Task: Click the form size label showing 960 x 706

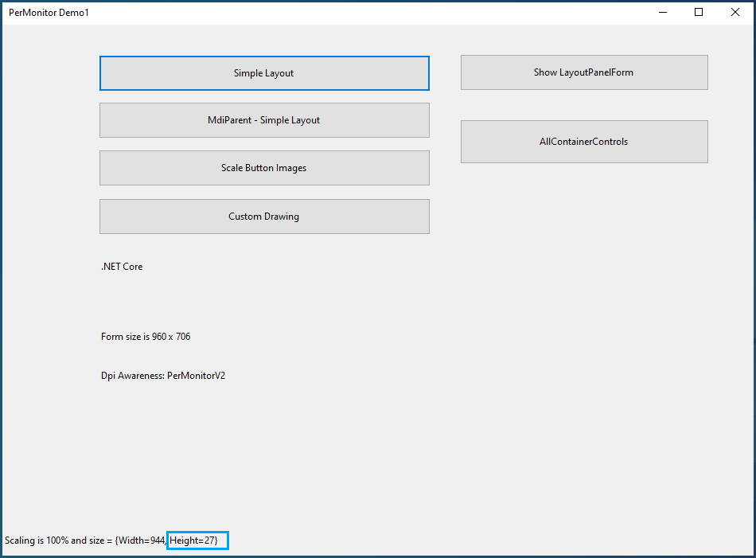Action: [x=145, y=336]
